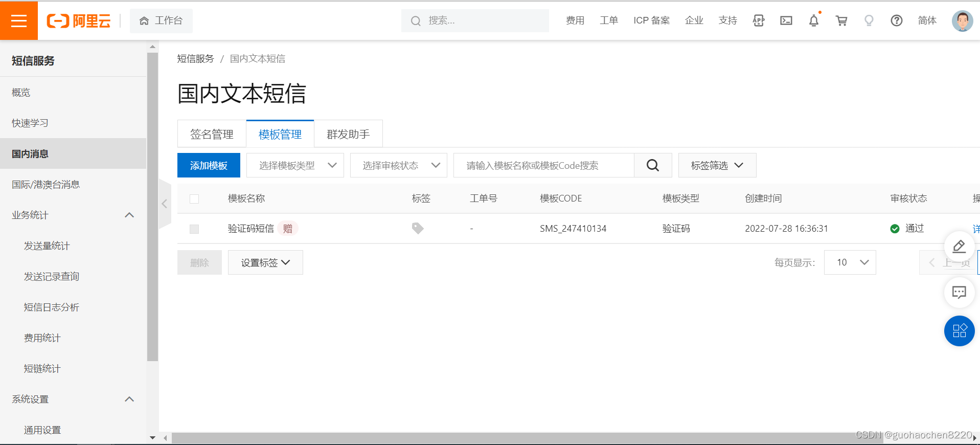Click the blue floating apps grid button

coord(959,331)
